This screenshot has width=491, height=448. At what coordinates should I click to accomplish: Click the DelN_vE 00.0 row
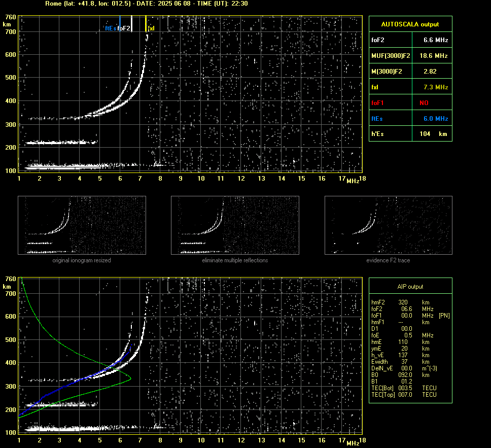tap(404, 368)
